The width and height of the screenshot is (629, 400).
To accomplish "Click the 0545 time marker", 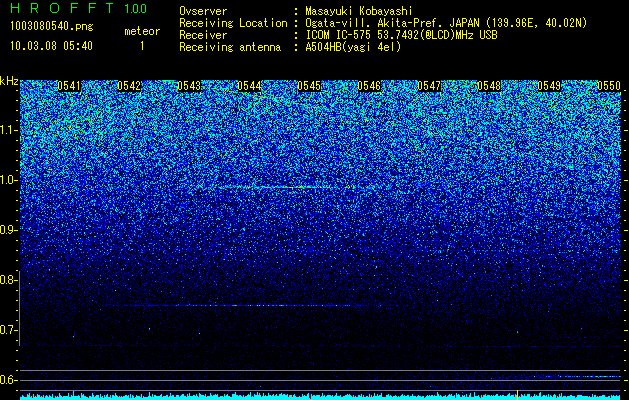I will click(x=309, y=86).
